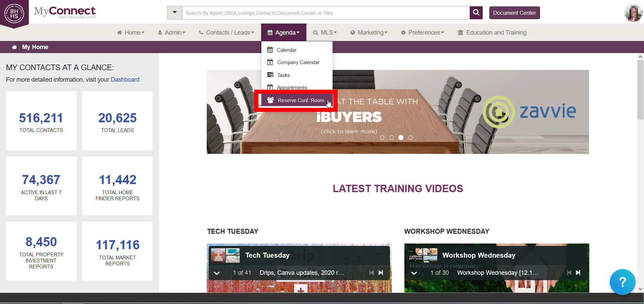This screenshot has height=304, width=644.
Task: Click the page vertical scrollbar thumb
Action: [640, 90]
